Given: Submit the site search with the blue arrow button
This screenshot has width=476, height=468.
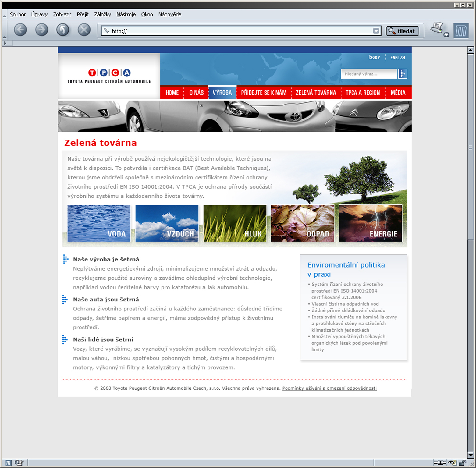Looking at the screenshot, I should pos(403,74).
